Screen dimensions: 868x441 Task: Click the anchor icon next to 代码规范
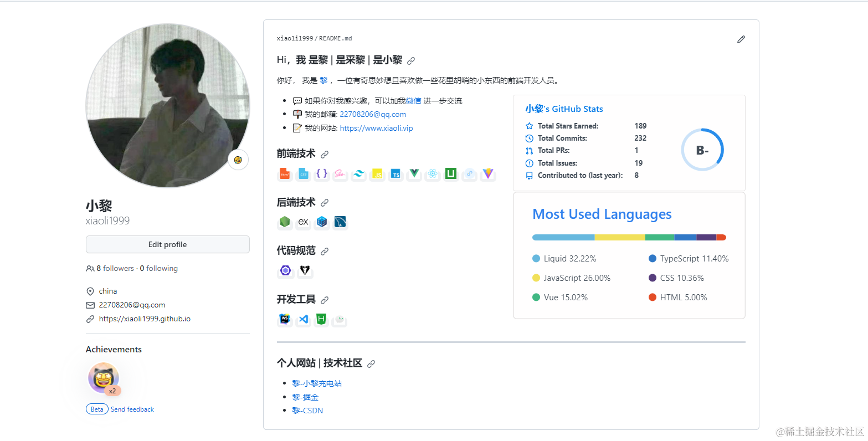(x=325, y=252)
